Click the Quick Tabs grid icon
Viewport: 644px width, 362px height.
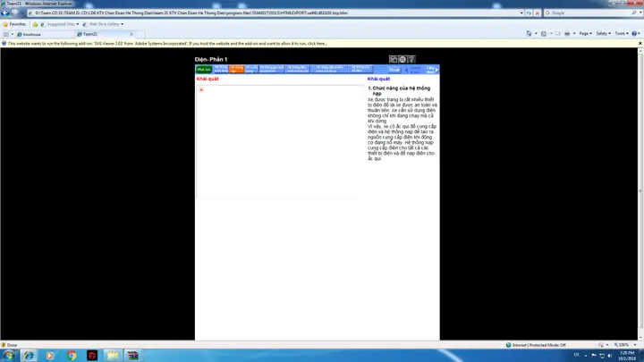point(5,34)
